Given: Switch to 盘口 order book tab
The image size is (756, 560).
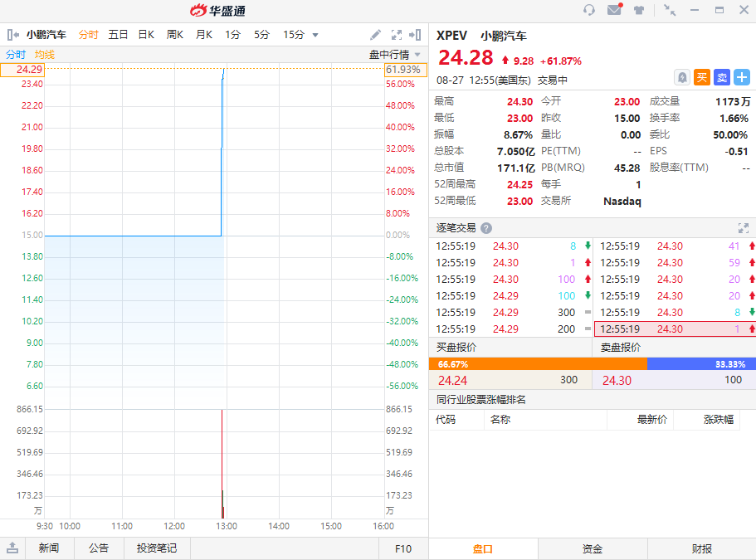Looking at the screenshot, I should [x=483, y=549].
